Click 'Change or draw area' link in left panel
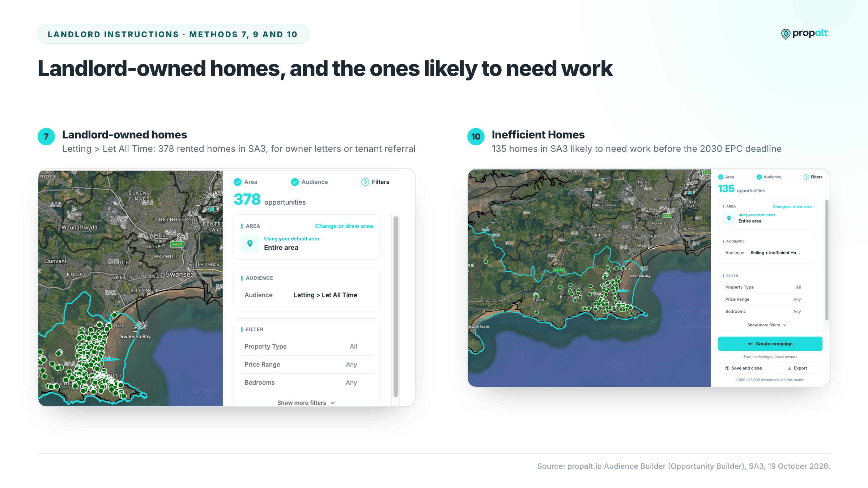This screenshot has width=868, height=488. [x=344, y=226]
